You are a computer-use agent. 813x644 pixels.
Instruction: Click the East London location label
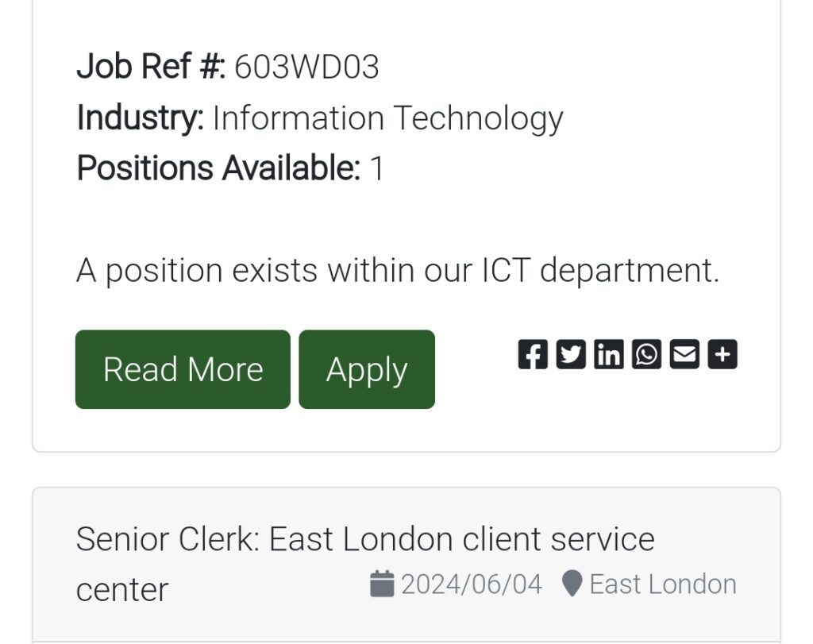(663, 584)
